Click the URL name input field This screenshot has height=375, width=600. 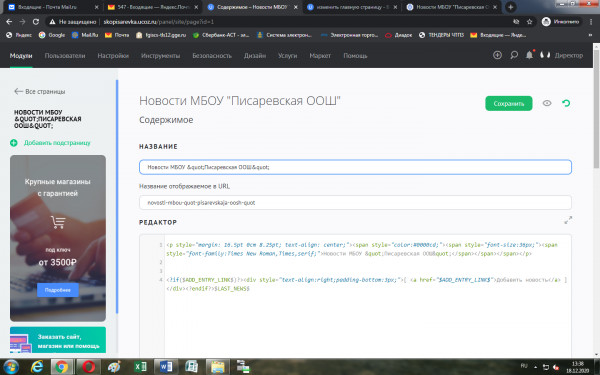pos(355,202)
